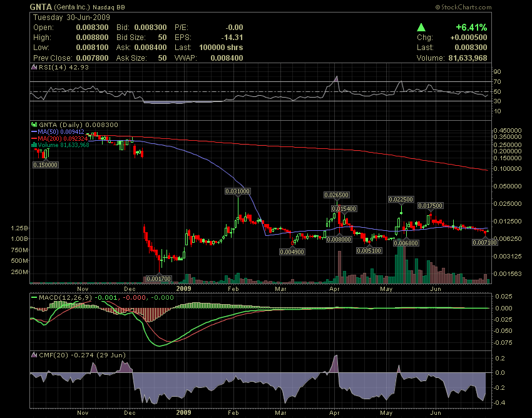The width and height of the screenshot is (532, 418).
Task: Click the VWAP value 0.008400
Action: point(227,58)
